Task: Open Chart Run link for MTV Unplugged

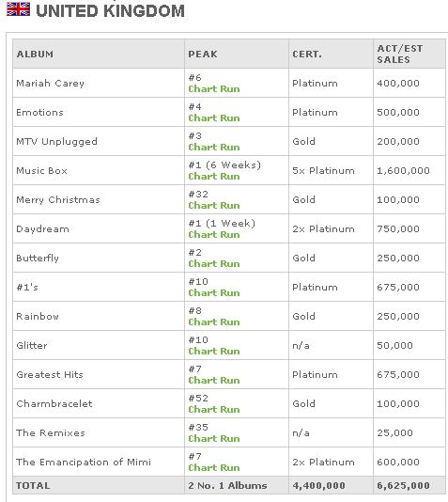Action: click(x=214, y=147)
